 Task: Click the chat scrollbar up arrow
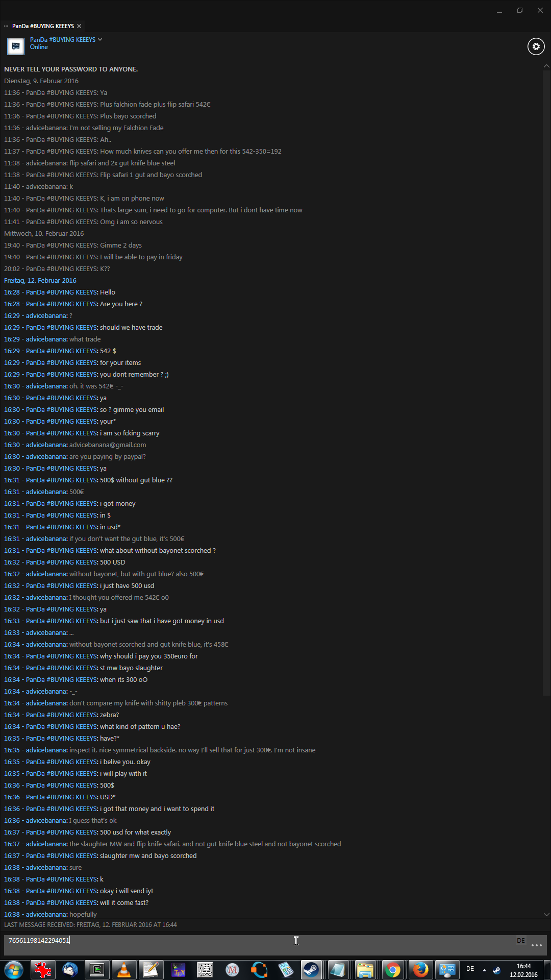click(x=546, y=66)
